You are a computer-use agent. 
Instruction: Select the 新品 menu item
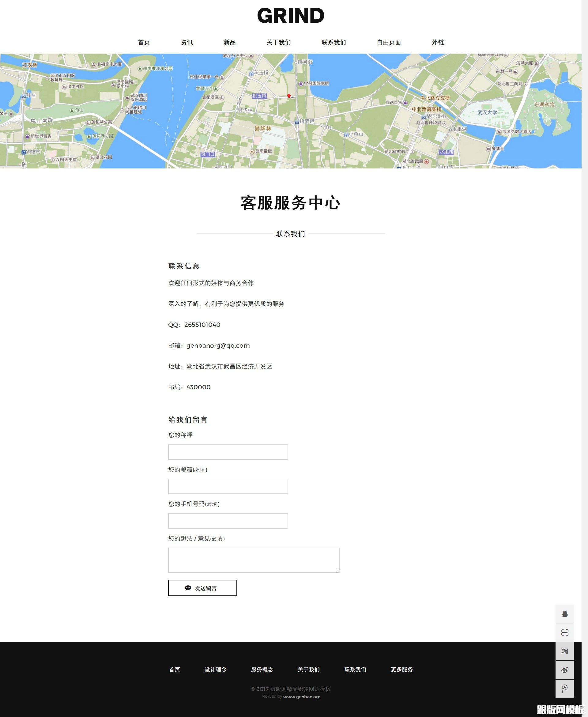click(230, 42)
